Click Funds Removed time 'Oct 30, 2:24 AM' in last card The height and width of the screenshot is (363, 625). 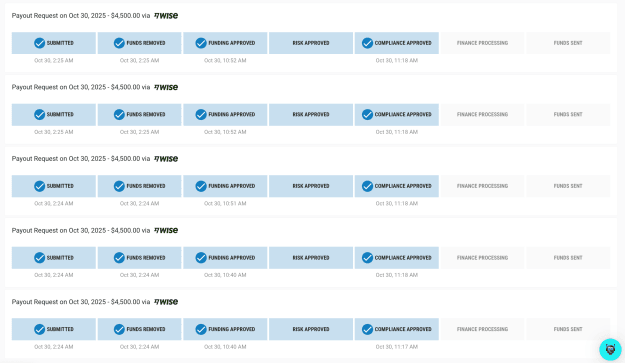coord(140,347)
